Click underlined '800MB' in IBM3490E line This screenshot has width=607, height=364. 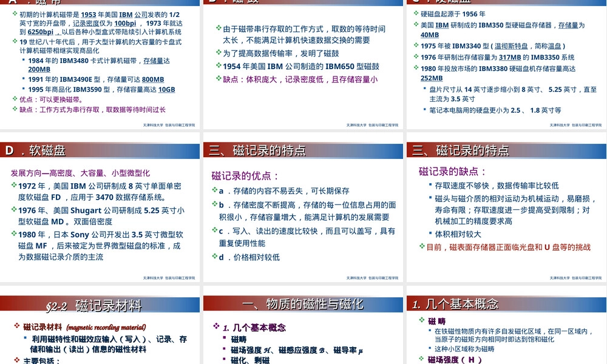[153, 79]
